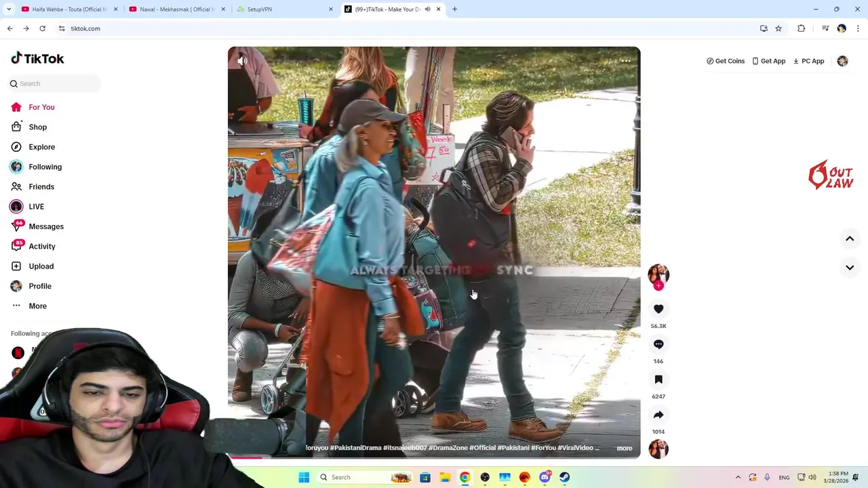Screen dimensions: 868x488
Task: Open the Chrome extensions puzzle icon
Action: 801,28
